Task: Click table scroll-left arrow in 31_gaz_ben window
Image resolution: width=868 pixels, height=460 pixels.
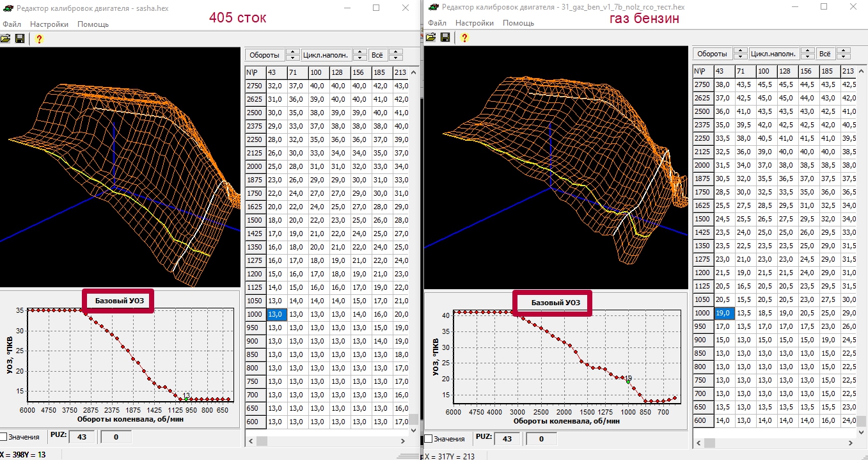Action: [x=698, y=443]
